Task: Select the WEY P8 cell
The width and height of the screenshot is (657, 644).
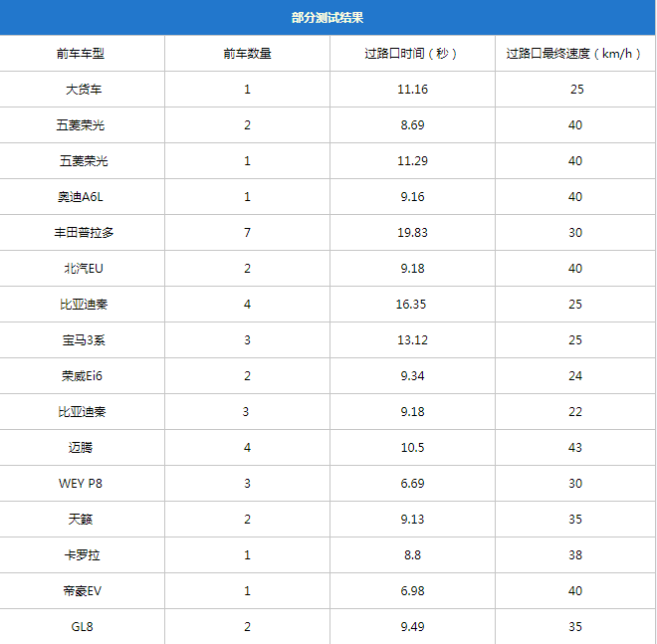Action: pos(81,484)
